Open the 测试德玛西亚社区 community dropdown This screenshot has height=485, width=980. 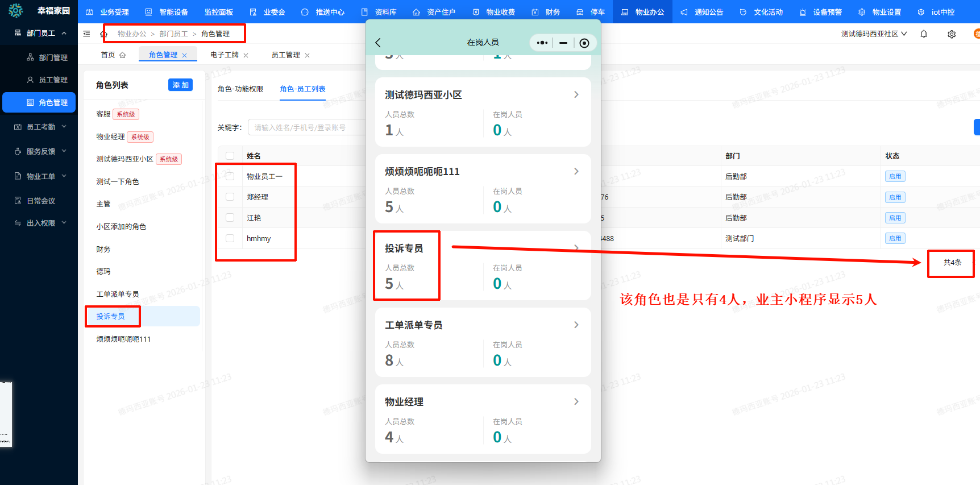click(874, 34)
